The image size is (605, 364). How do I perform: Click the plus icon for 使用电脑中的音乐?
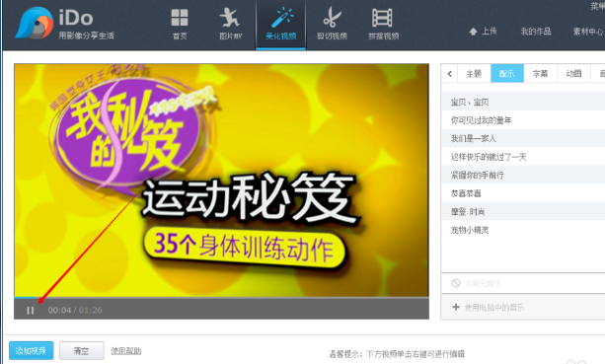pyautogui.click(x=456, y=307)
